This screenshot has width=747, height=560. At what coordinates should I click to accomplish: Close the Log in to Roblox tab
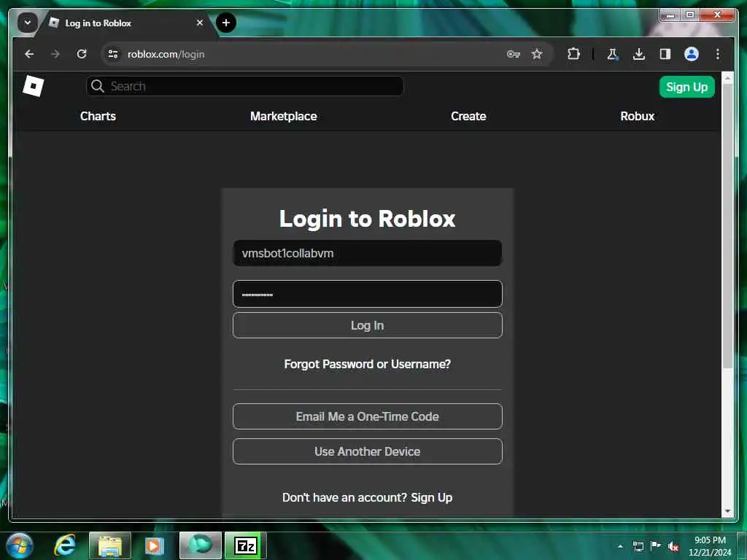coord(200,23)
